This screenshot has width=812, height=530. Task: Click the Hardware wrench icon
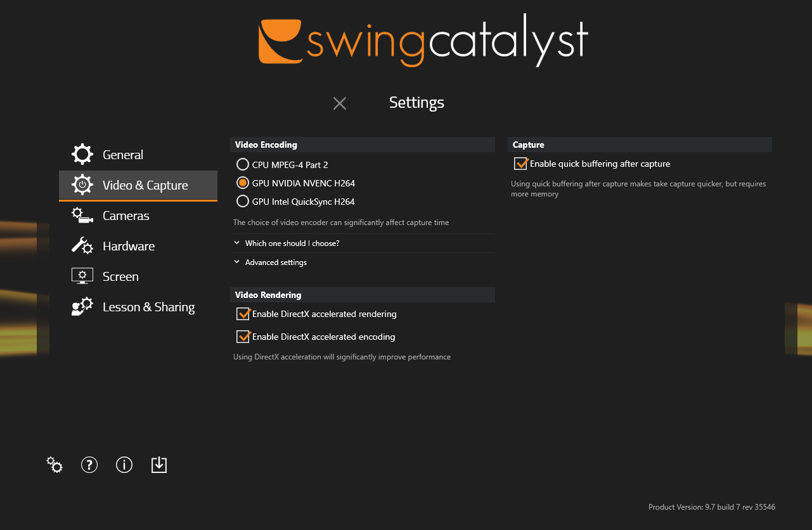[82, 246]
